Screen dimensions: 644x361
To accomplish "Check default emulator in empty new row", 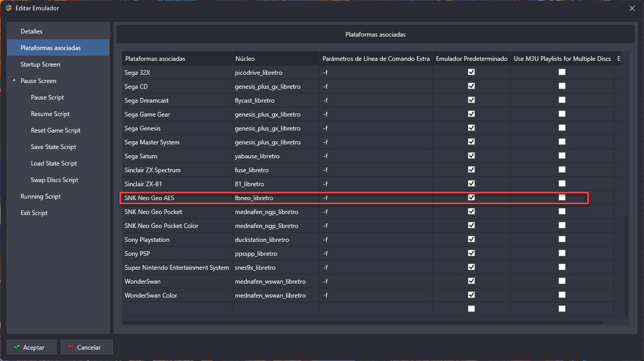I will coord(471,309).
